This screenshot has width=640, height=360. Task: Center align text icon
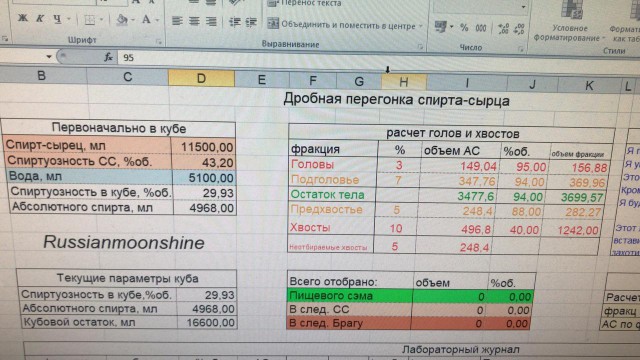point(194,21)
